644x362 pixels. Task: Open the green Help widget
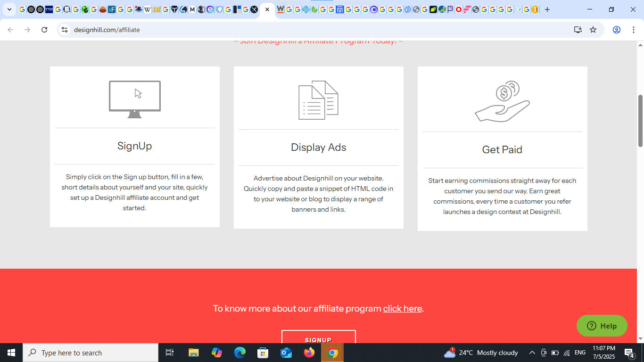[x=602, y=326]
